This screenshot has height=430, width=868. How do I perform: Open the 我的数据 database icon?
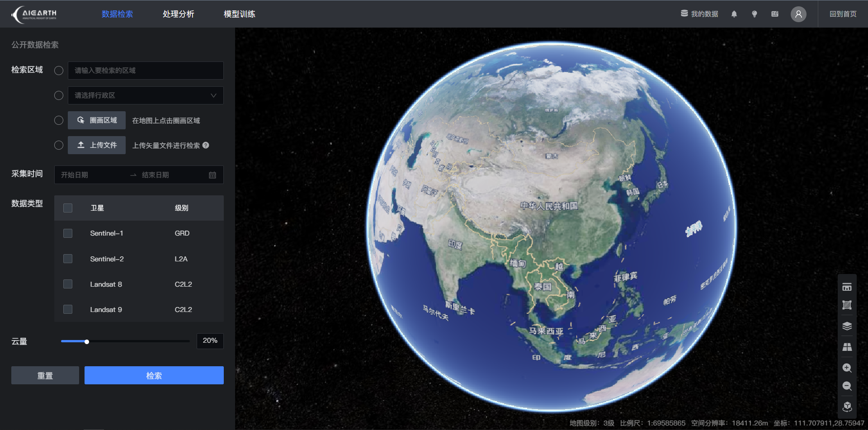684,14
